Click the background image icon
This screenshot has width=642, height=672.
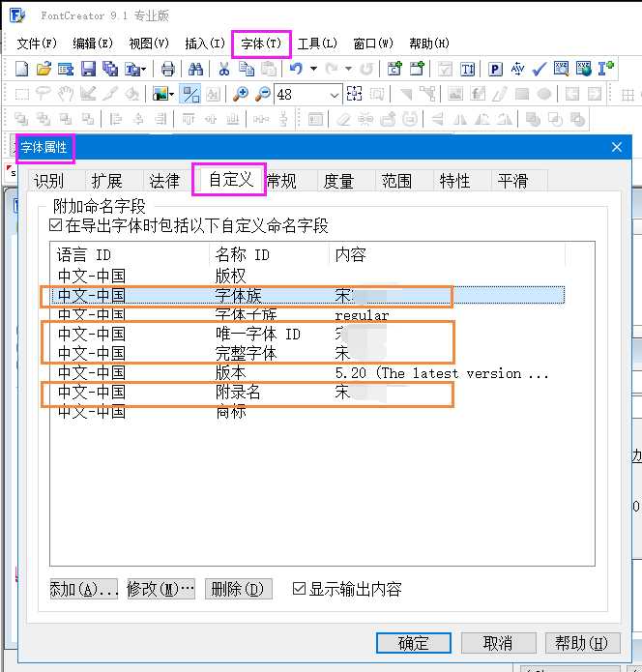point(160,94)
